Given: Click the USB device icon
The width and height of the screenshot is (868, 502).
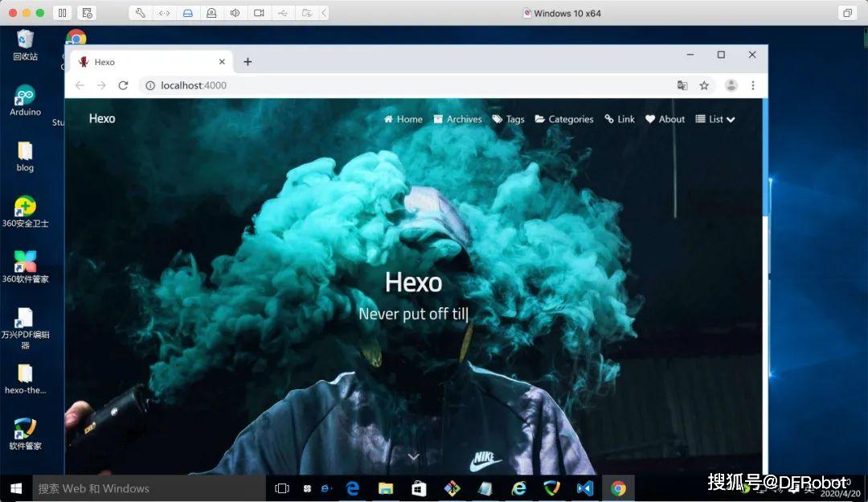Looking at the screenshot, I should coord(283,13).
